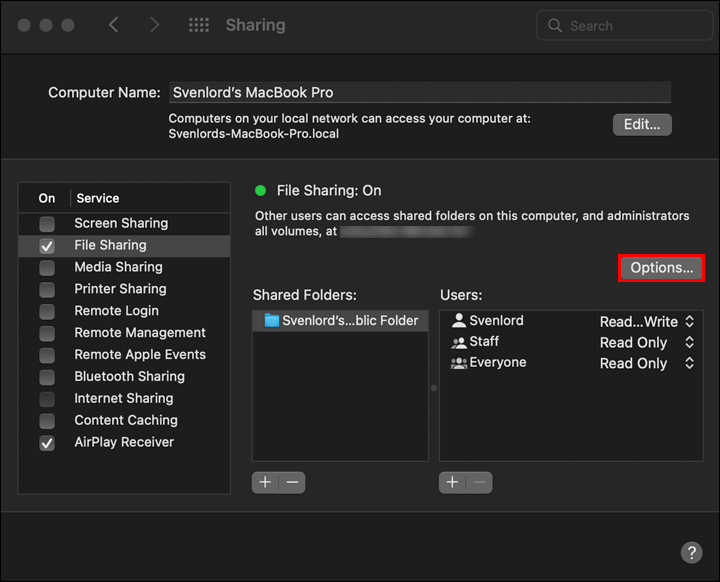The width and height of the screenshot is (720, 582).
Task: Add a shared folder with plus button
Action: click(265, 482)
